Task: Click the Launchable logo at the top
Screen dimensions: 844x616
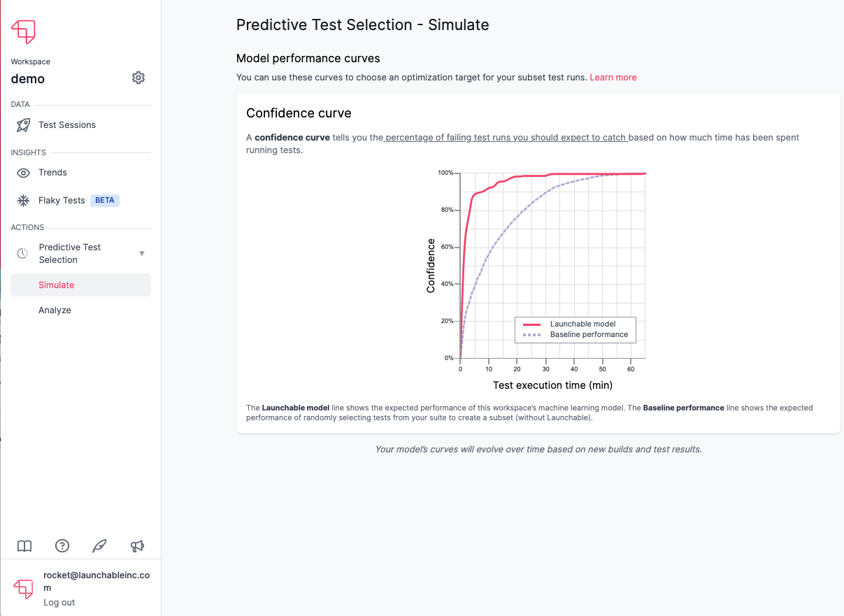Action: 24,30
